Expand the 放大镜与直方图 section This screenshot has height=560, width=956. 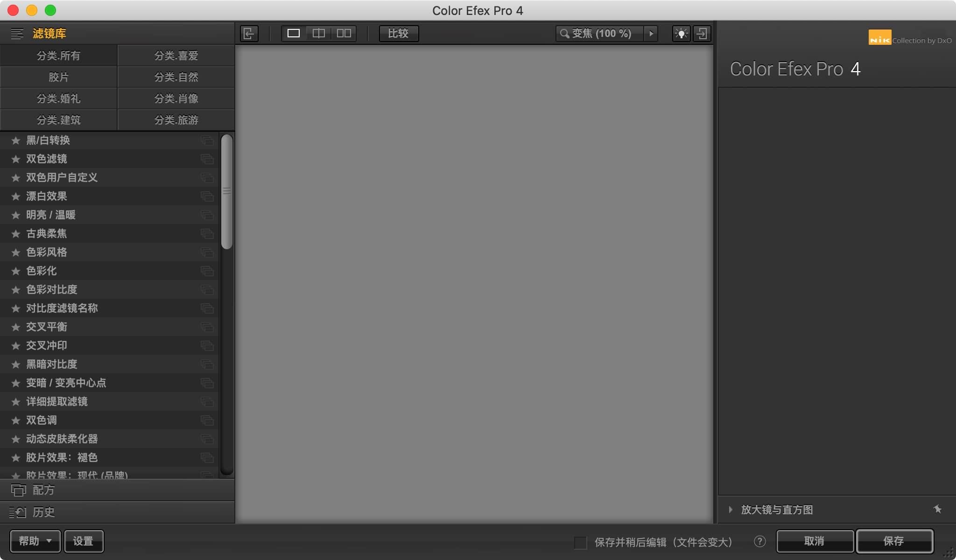coord(731,510)
